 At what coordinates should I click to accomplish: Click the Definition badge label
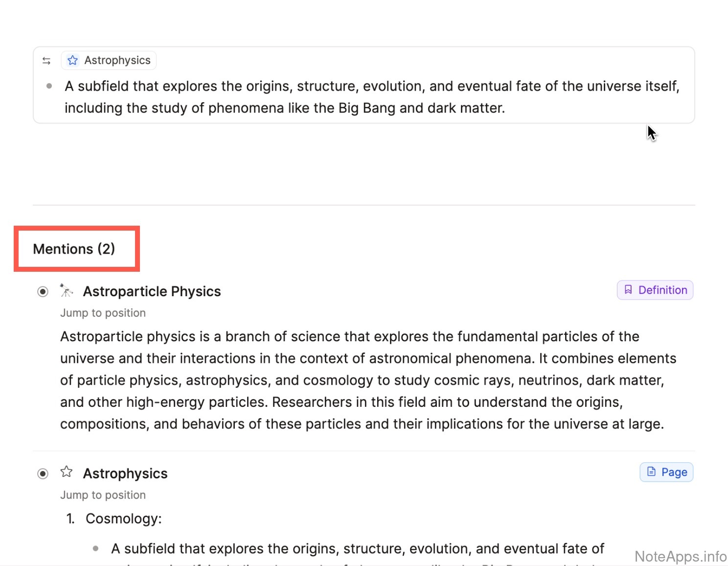point(662,290)
